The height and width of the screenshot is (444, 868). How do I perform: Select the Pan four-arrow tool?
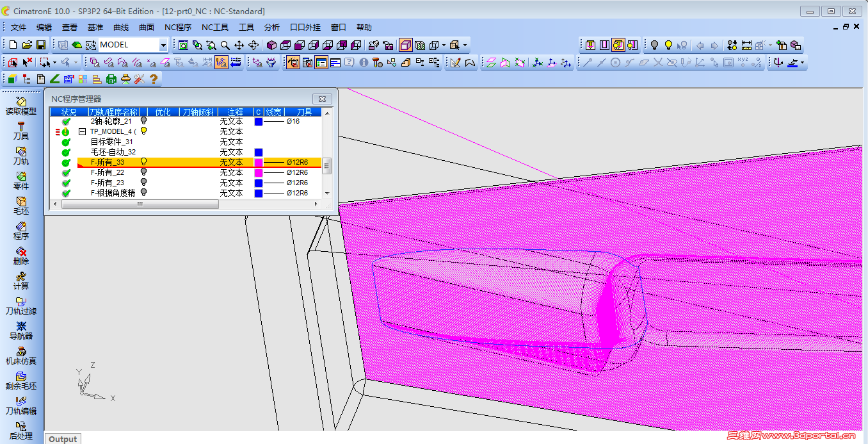(239, 45)
